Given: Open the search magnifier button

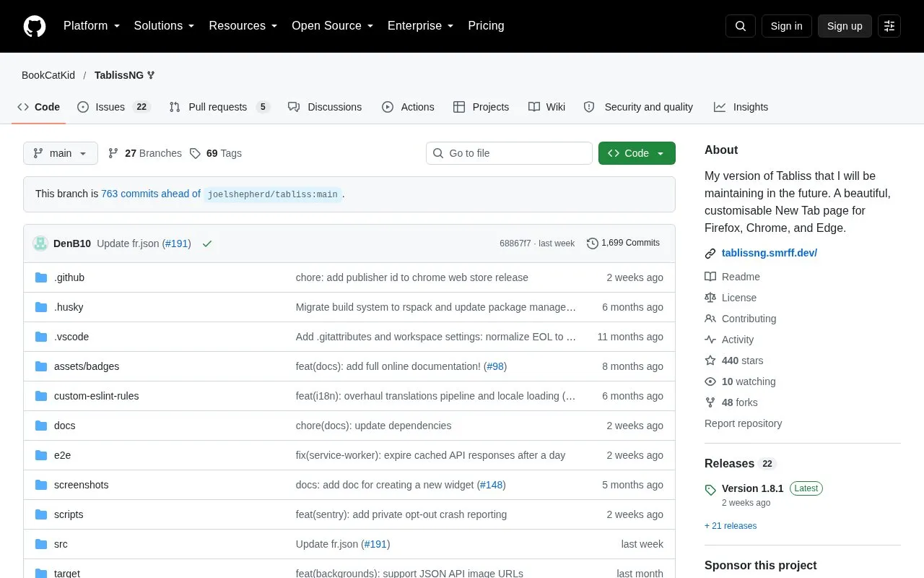Looking at the screenshot, I should pos(741,26).
